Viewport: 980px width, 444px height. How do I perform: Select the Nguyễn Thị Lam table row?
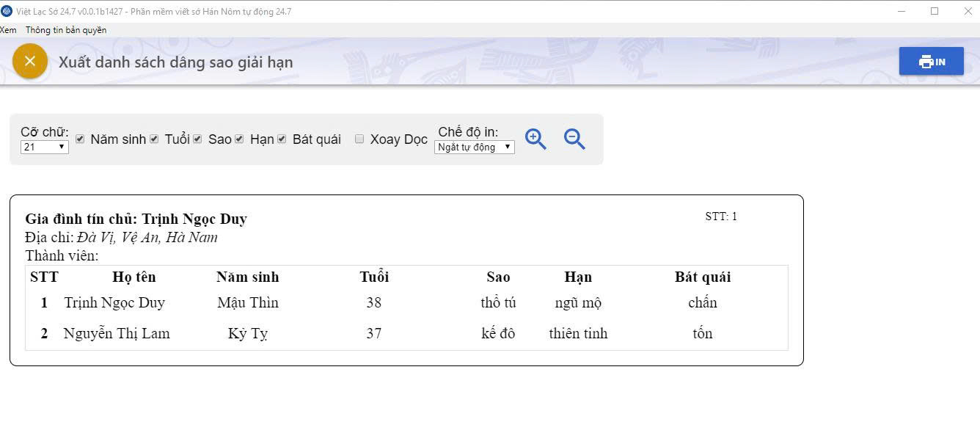coord(116,333)
